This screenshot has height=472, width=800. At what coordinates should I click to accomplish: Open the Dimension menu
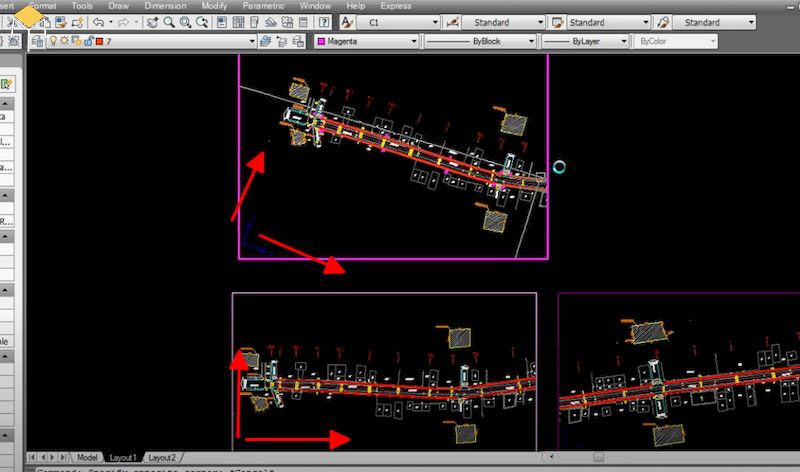click(165, 6)
